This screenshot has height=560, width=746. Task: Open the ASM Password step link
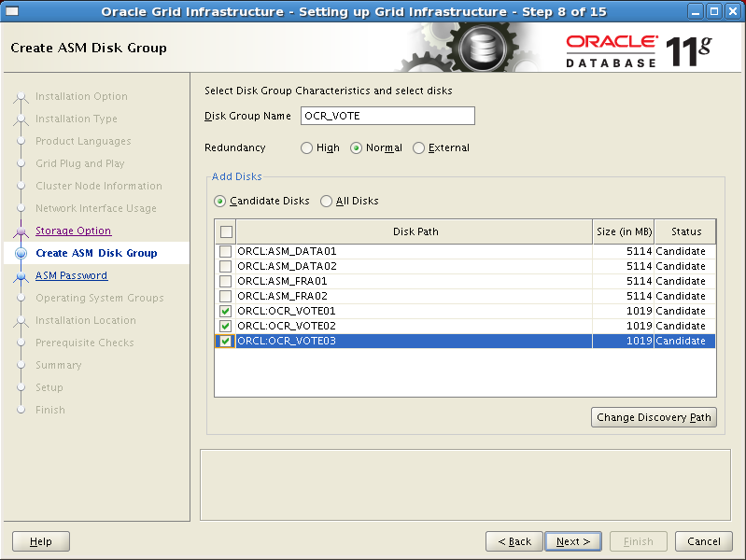click(71, 275)
